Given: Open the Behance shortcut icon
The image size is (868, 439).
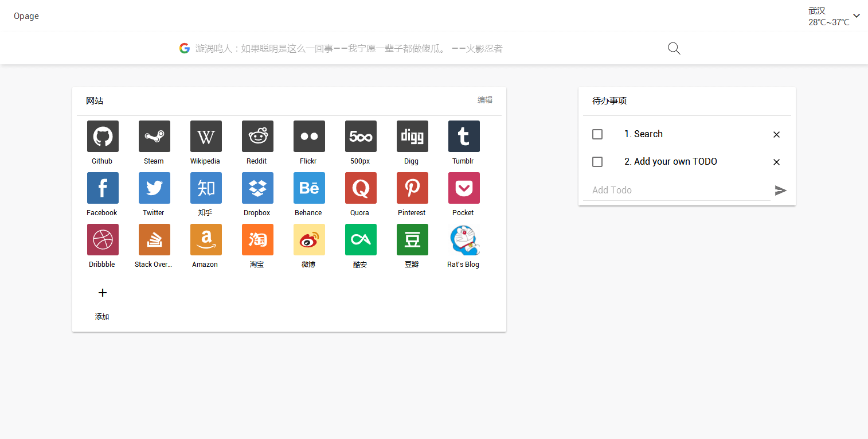Looking at the screenshot, I should (309, 188).
